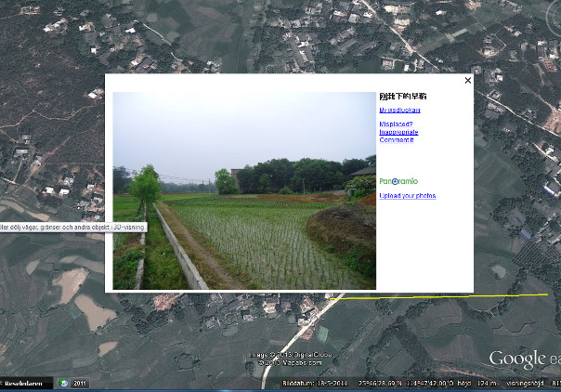Click the historical imagery clock icon
Viewport: 561px width, 392px height.
[x=65, y=383]
